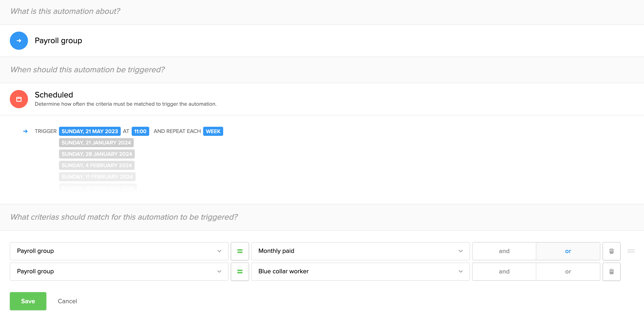Select 'or' for the Monthly paid criteria

568,251
